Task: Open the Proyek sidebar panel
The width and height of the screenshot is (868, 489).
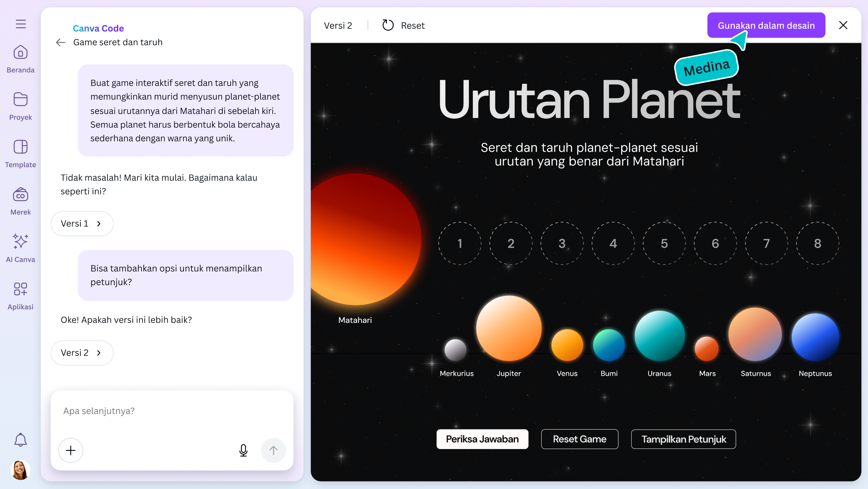Action: pos(20,106)
